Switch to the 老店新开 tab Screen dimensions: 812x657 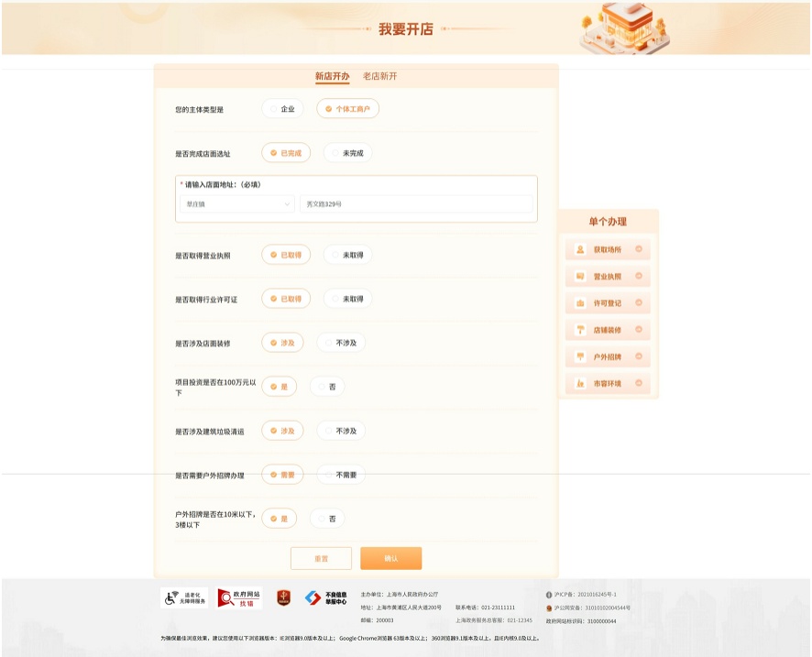pos(379,76)
